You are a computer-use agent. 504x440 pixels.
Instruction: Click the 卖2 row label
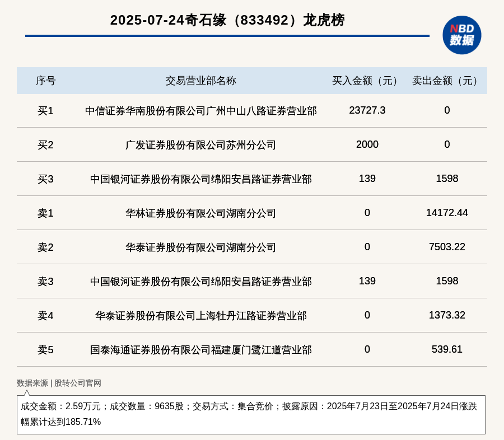click(46, 247)
